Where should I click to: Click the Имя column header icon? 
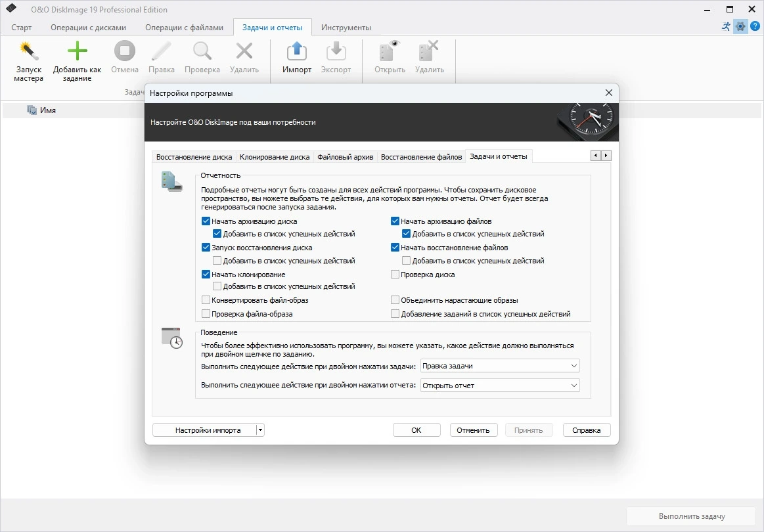[32, 110]
